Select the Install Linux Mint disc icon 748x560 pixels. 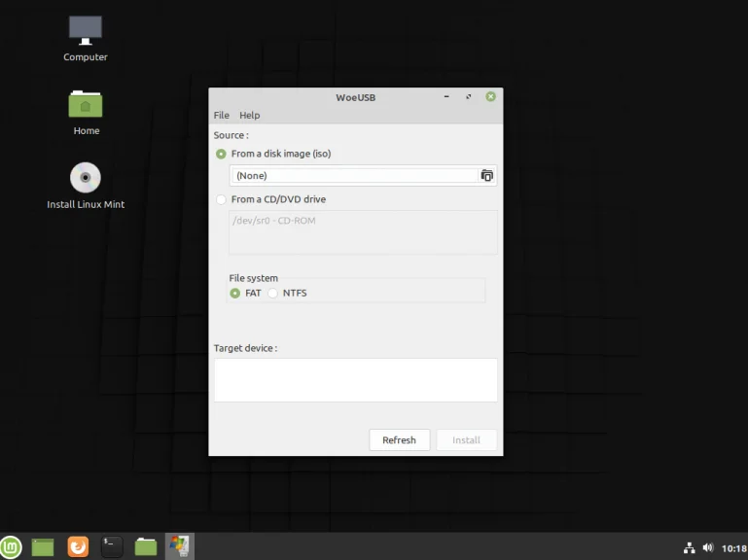click(x=86, y=178)
